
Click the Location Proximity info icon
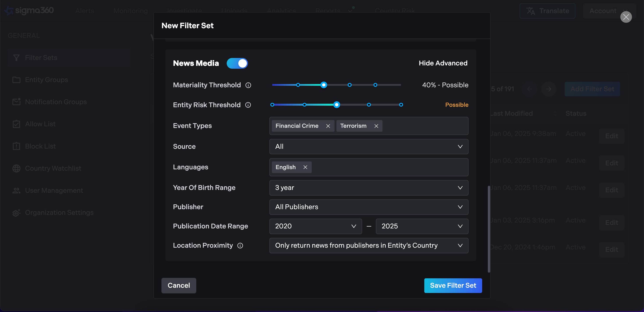tap(240, 245)
